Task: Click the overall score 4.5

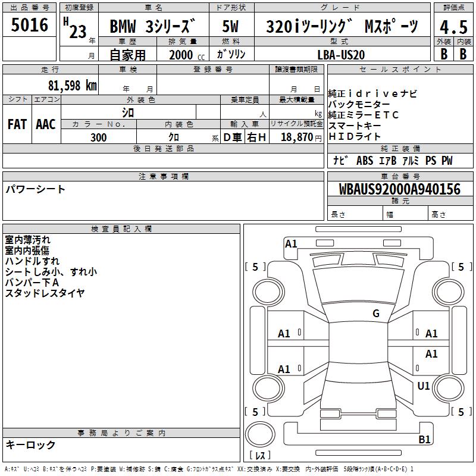Action: coord(453,27)
